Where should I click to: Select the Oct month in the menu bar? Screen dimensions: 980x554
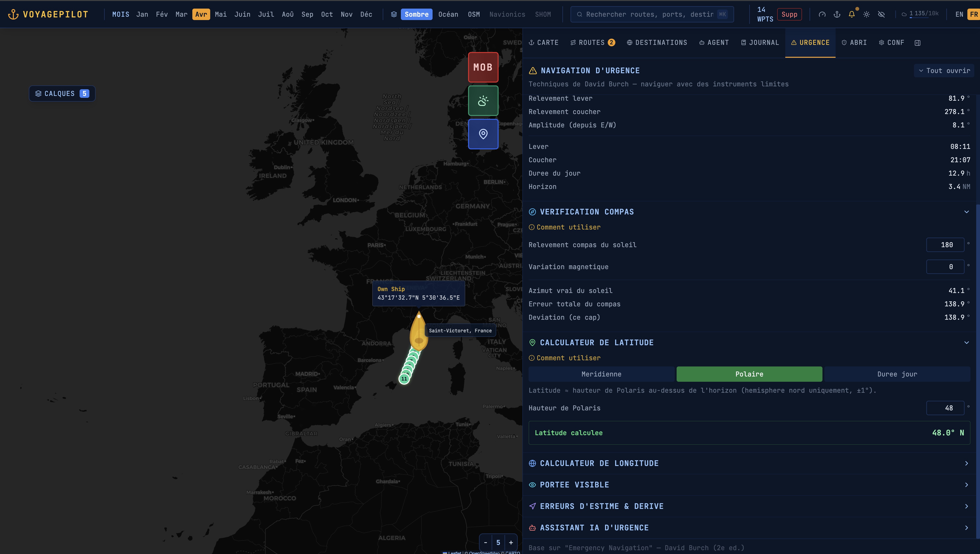coord(327,14)
